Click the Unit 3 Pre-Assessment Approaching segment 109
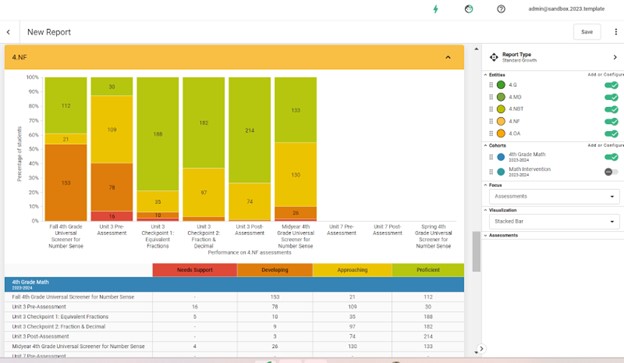 pyautogui.click(x=112, y=129)
